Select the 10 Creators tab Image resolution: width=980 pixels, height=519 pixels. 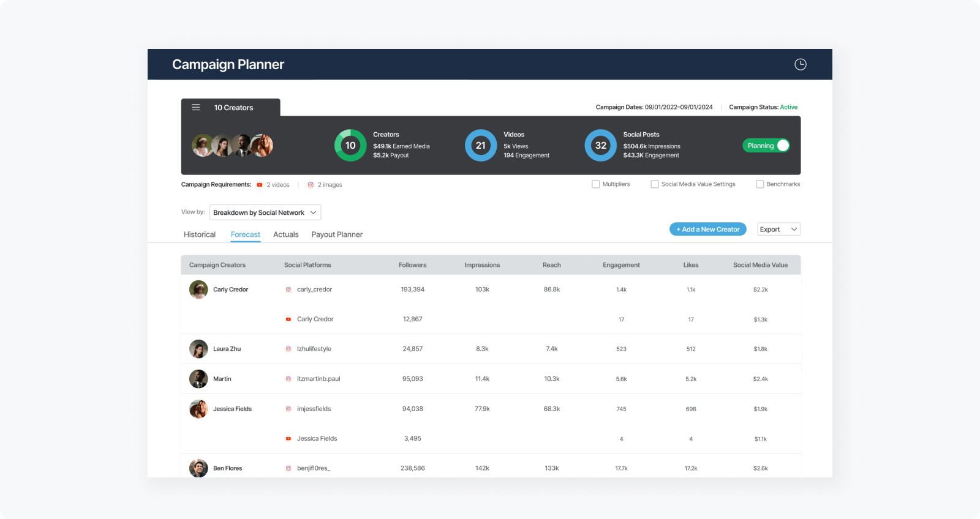pyautogui.click(x=231, y=108)
